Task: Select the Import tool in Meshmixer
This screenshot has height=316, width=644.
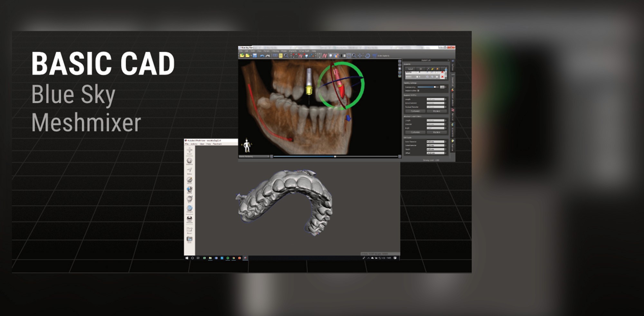Action: (189, 151)
